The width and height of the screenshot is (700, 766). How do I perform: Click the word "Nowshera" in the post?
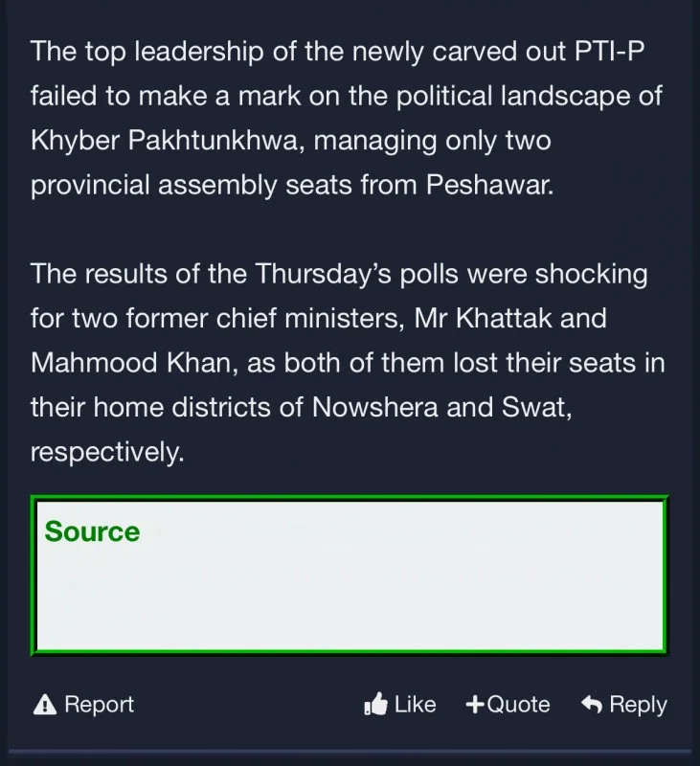click(373, 407)
